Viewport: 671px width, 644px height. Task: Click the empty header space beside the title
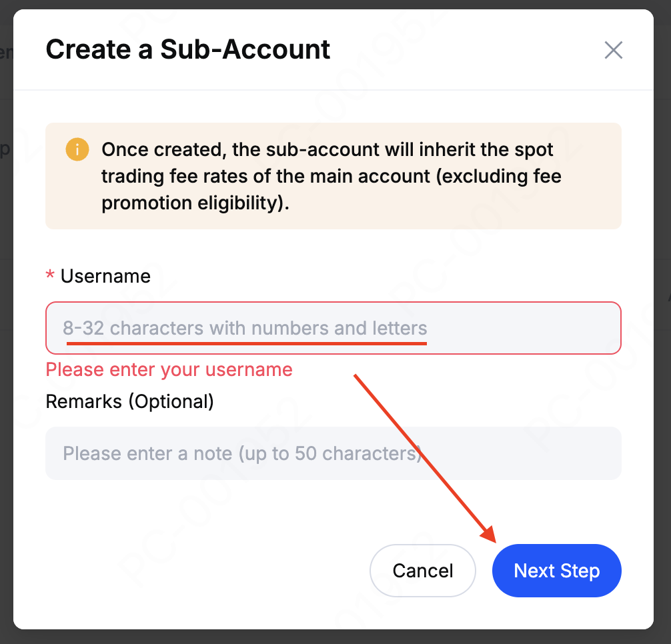coord(467,50)
